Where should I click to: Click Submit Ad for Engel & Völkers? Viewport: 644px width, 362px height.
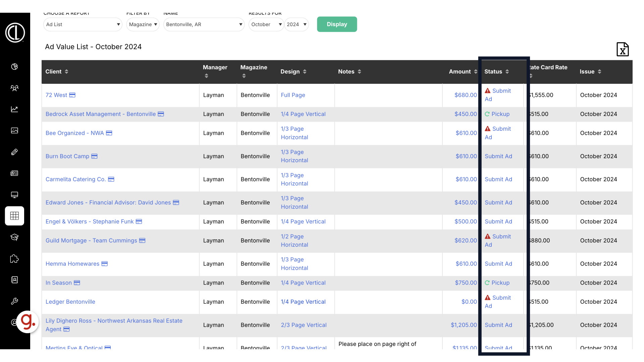click(x=498, y=222)
